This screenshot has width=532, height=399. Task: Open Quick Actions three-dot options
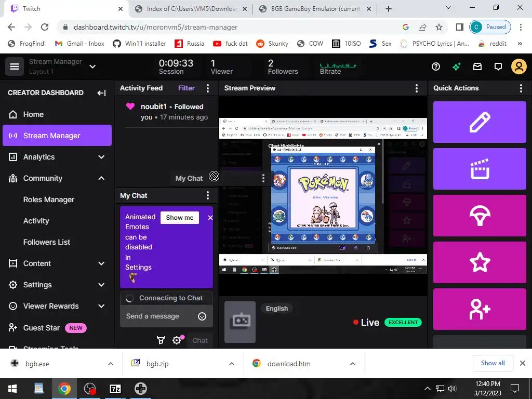pyautogui.click(x=521, y=88)
